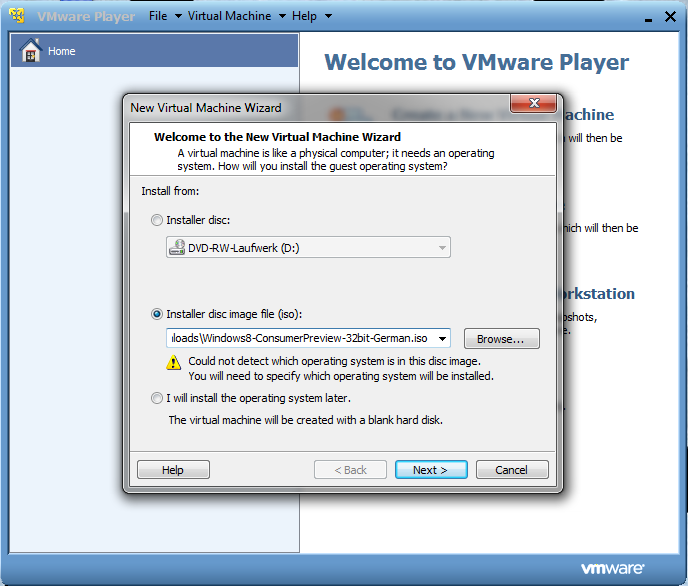Click the DVD drive icon in disc combo box
The height and width of the screenshot is (586, 688).
[x=176, y=248]
